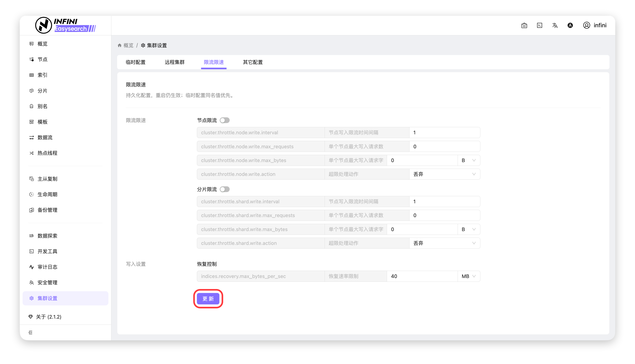Click the recovery rate limit input showing 40

click(x=422, y=276)
